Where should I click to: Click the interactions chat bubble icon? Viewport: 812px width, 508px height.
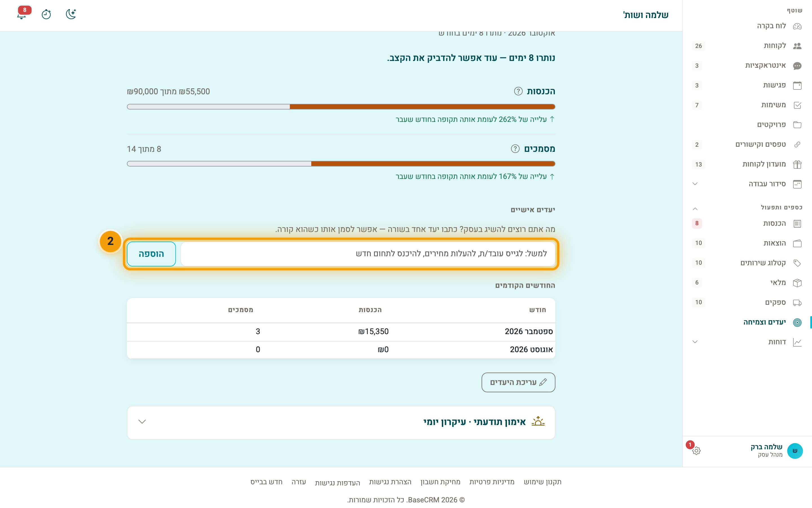click(797, 66)
